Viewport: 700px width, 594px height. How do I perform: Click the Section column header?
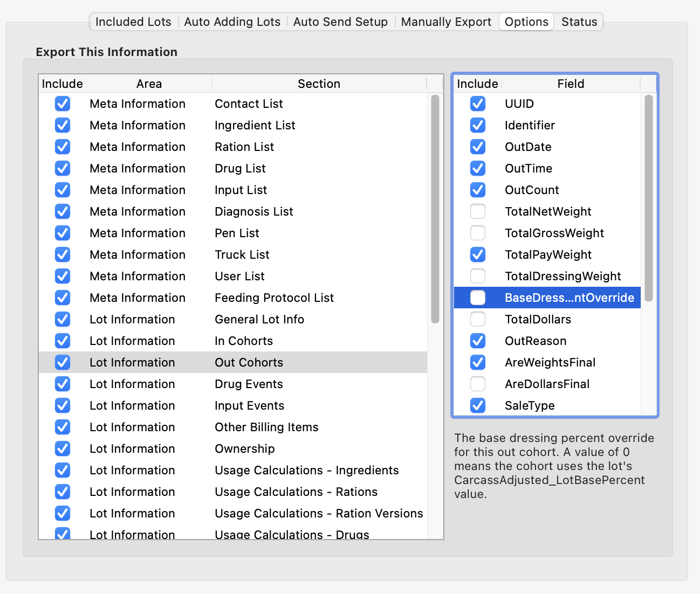(x=319, y=84)
